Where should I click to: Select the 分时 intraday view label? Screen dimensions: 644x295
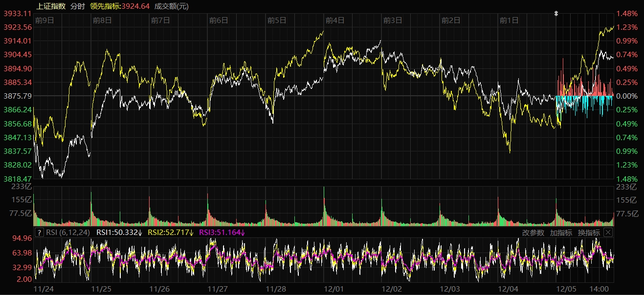[x=77, y=6]
